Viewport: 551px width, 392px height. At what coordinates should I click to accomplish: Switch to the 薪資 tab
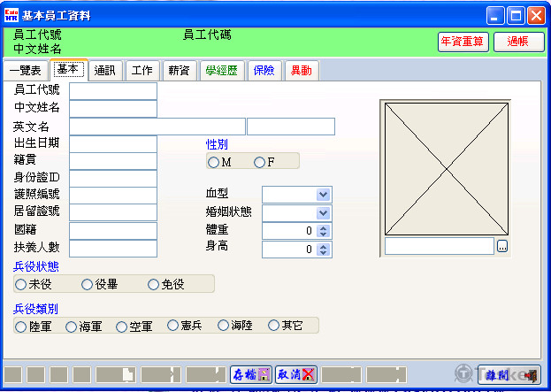[180, 71]
